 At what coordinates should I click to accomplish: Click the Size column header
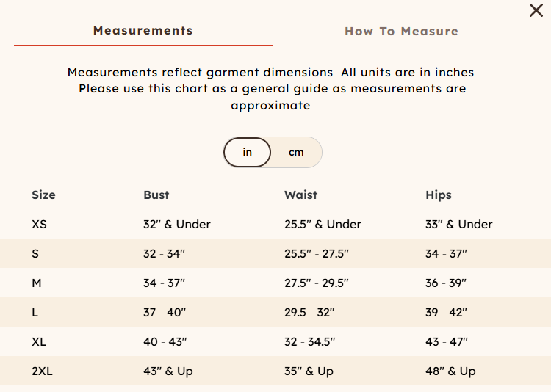(x=43, y=195)
